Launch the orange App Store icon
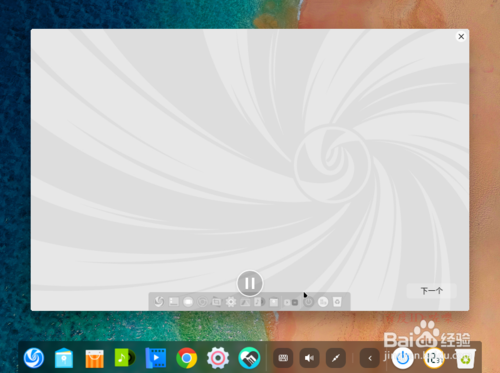The width and height of the screenshot is (500, 373). pyautogui.click(x=94, y=358)
